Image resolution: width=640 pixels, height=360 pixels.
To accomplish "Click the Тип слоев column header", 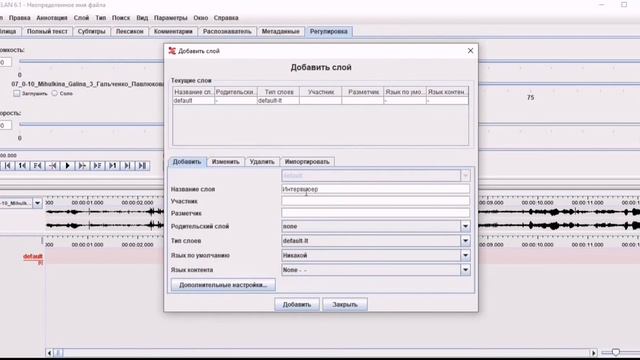I will point(278,92).
